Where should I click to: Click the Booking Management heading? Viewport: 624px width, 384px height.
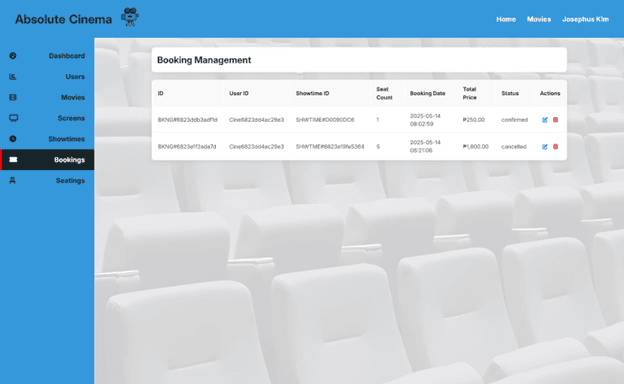[x=204, y=60]
